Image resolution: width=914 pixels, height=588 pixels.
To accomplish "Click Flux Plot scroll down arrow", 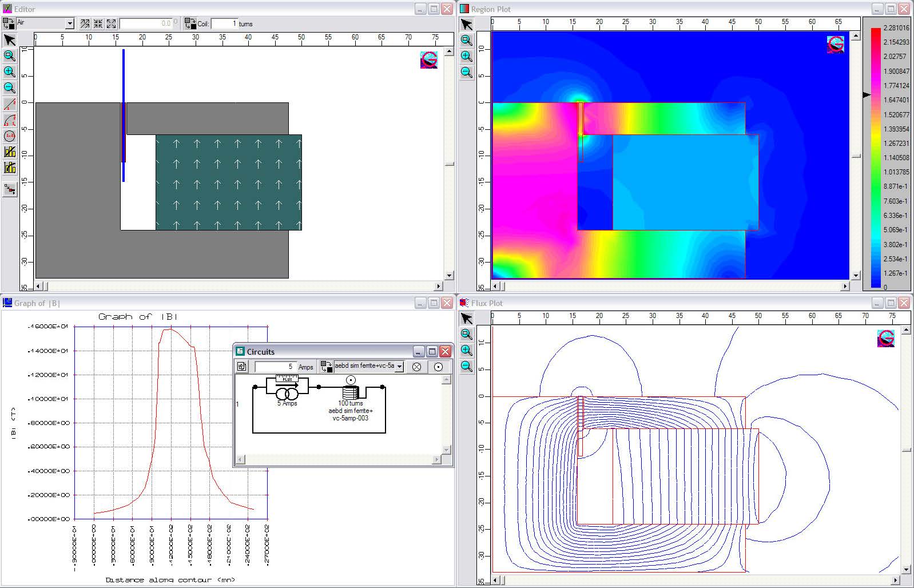I will coord(906,569).
